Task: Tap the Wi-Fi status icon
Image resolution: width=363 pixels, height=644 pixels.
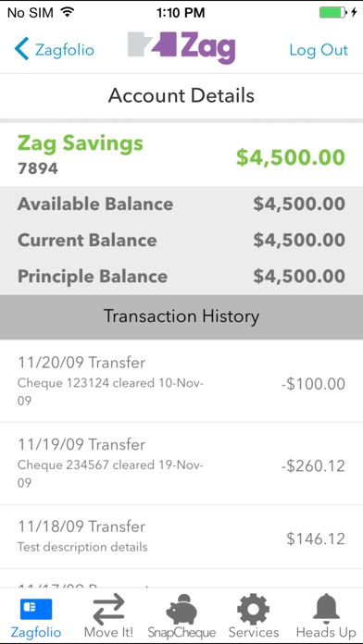Action: (67, 12)
